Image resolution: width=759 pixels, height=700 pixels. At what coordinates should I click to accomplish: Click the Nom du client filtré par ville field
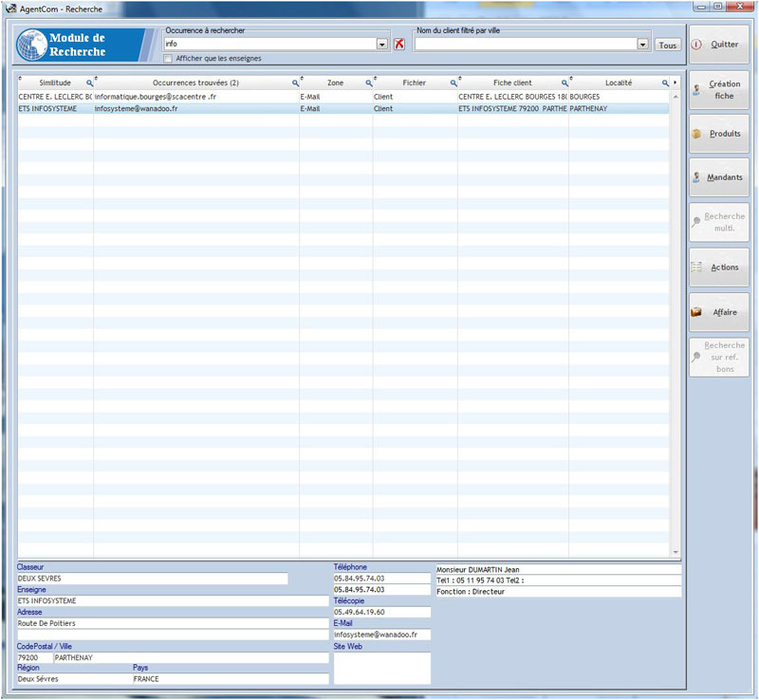(x=526, y=44)
